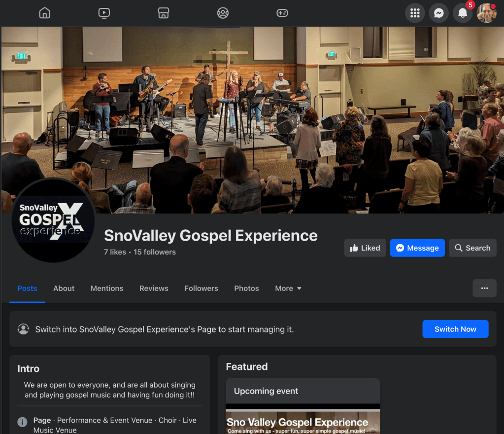Open the Watch video icon

(104, 13)
